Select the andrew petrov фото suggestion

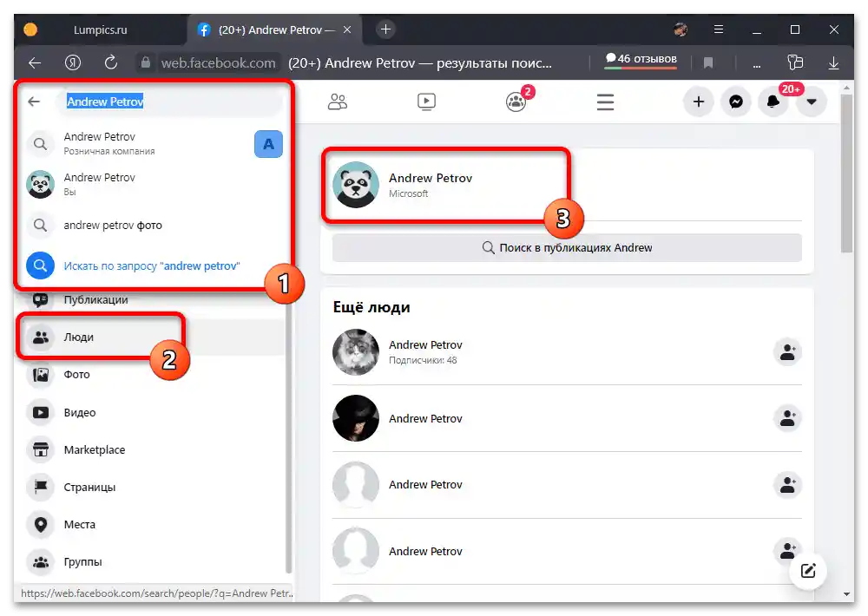click(x=155, y=226)
